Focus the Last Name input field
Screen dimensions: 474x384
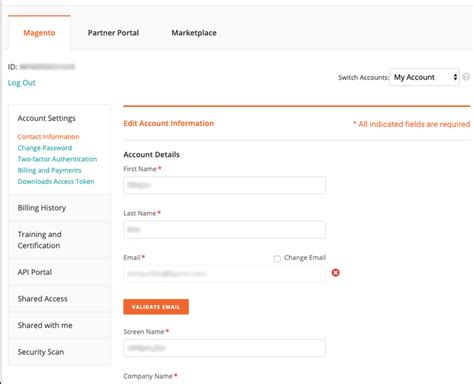(x=224, y=229)
